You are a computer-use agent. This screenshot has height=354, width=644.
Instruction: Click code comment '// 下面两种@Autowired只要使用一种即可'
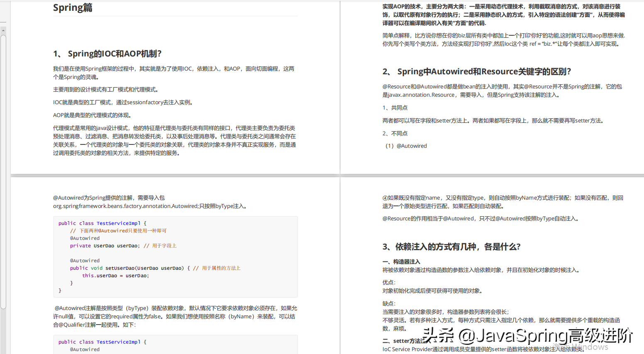[118, 231]
